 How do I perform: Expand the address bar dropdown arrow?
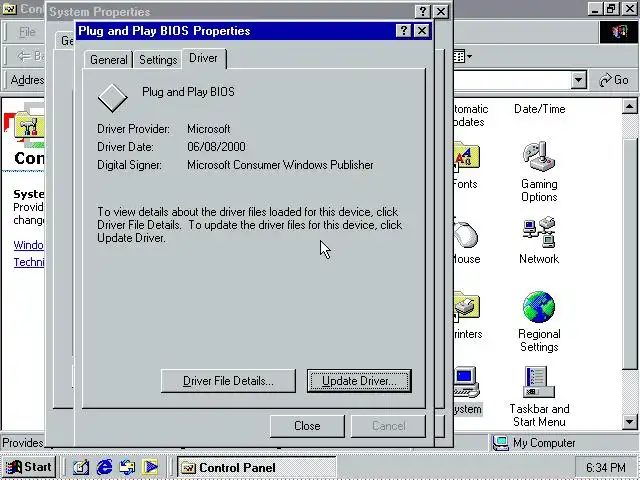(578, 80)
